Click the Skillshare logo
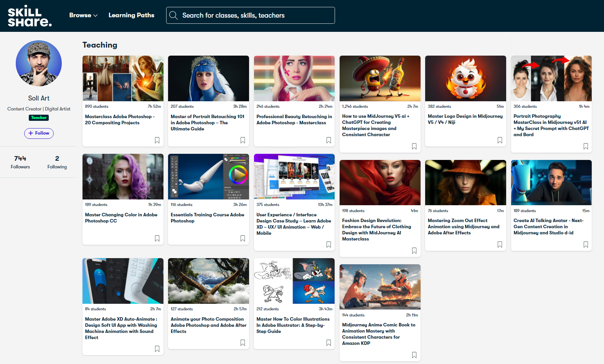The image size is (604, 364). tap(30, 16)
